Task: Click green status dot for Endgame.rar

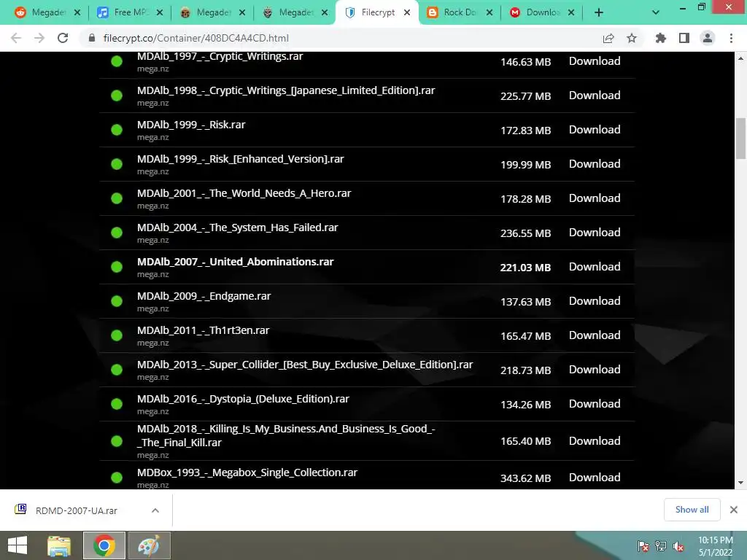Action: tap(117, 301)
